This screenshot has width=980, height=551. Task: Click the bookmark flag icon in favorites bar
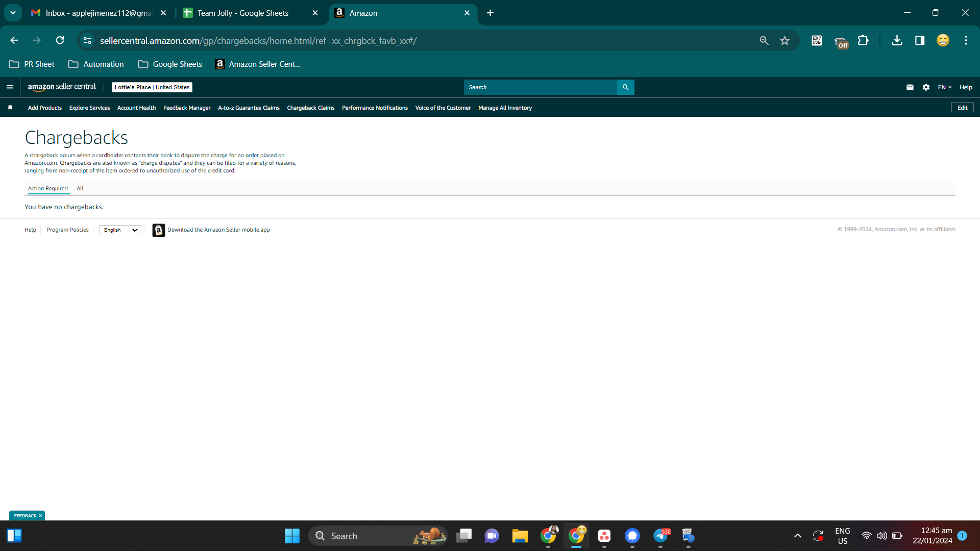10,108
